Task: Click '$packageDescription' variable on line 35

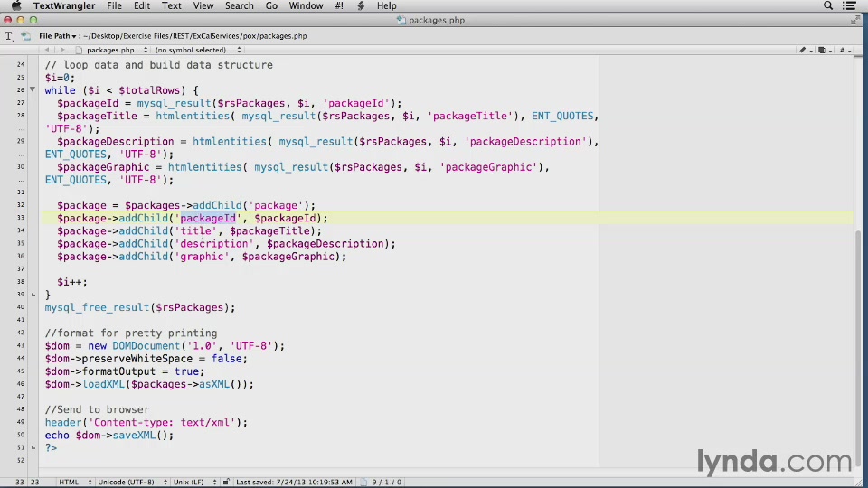Action: click(325, 243)
